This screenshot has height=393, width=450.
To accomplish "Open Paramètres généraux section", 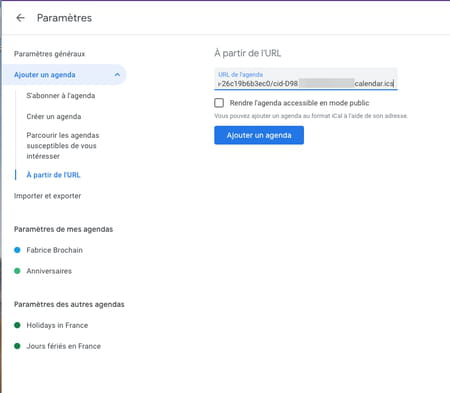I will [x=49, y=54].
